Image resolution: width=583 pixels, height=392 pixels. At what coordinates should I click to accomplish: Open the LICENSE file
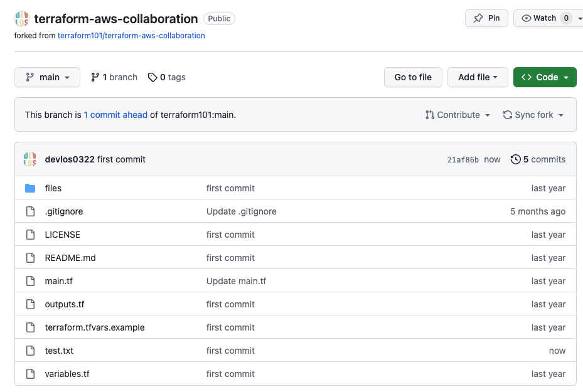coord(63,235)
